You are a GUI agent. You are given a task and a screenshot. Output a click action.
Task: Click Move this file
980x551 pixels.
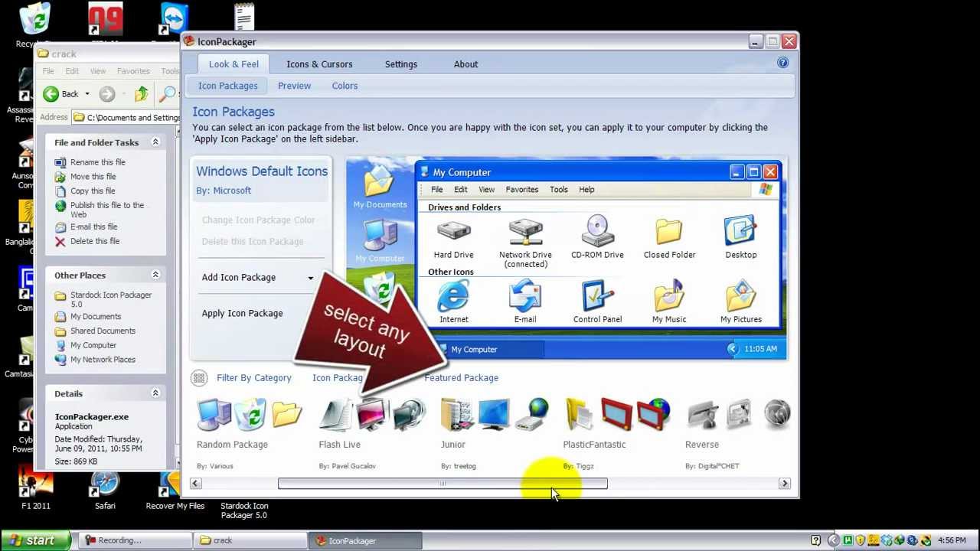[93, 176]
